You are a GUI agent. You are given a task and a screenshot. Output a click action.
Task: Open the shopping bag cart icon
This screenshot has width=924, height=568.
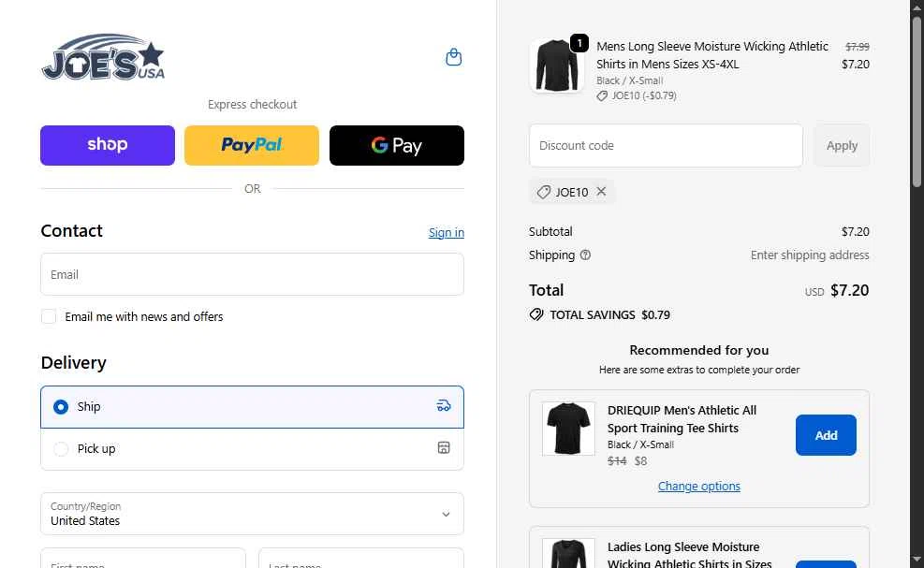453,57
